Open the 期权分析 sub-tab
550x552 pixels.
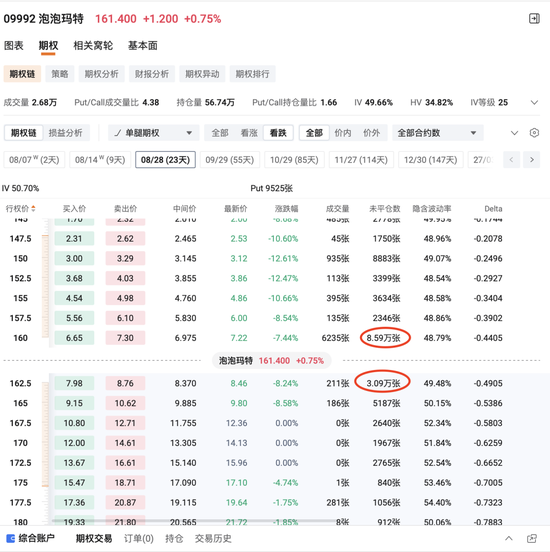coord(101,74)
